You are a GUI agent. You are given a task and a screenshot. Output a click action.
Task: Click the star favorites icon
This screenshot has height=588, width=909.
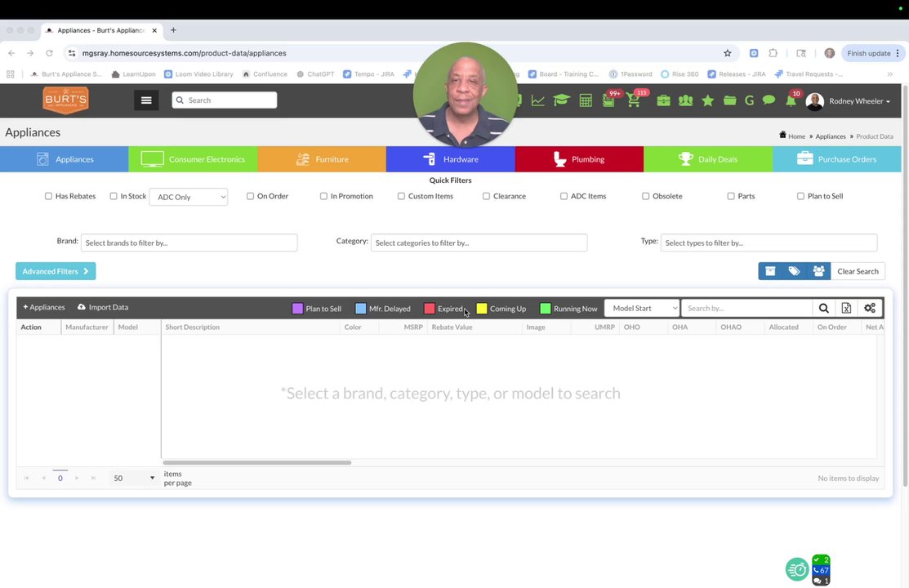point(707,101)
